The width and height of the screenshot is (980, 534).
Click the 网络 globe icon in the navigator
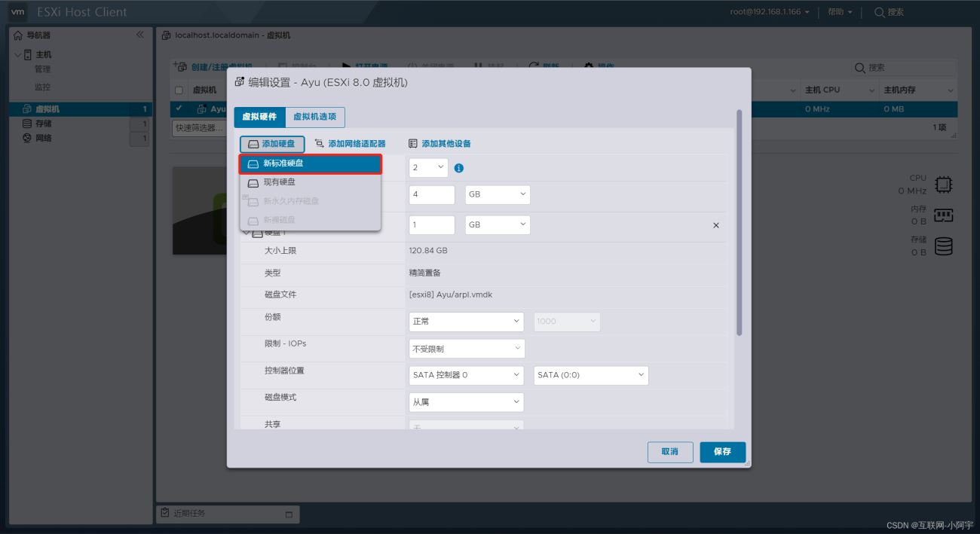tap(28, 139)
